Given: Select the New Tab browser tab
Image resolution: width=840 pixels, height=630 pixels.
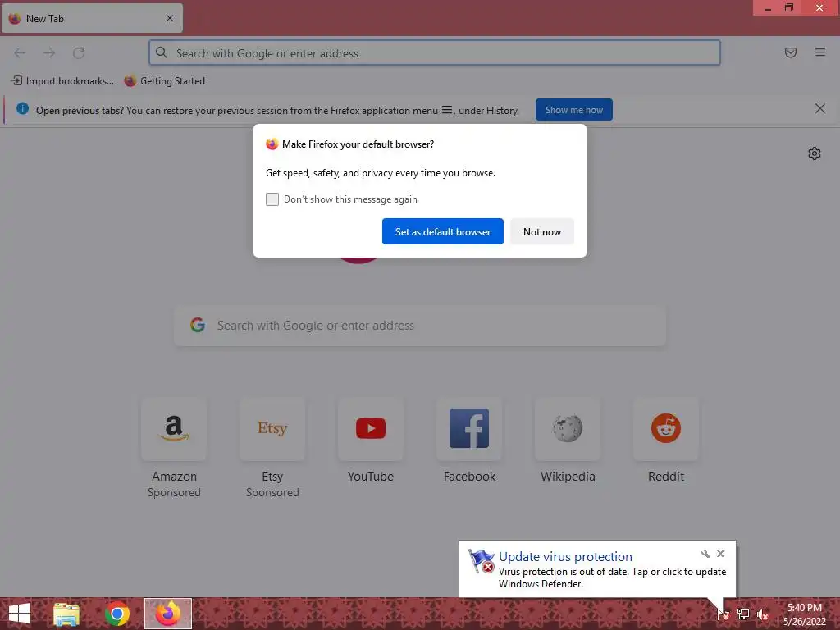Looking at the screenshot, I should [x=92, y=18].
